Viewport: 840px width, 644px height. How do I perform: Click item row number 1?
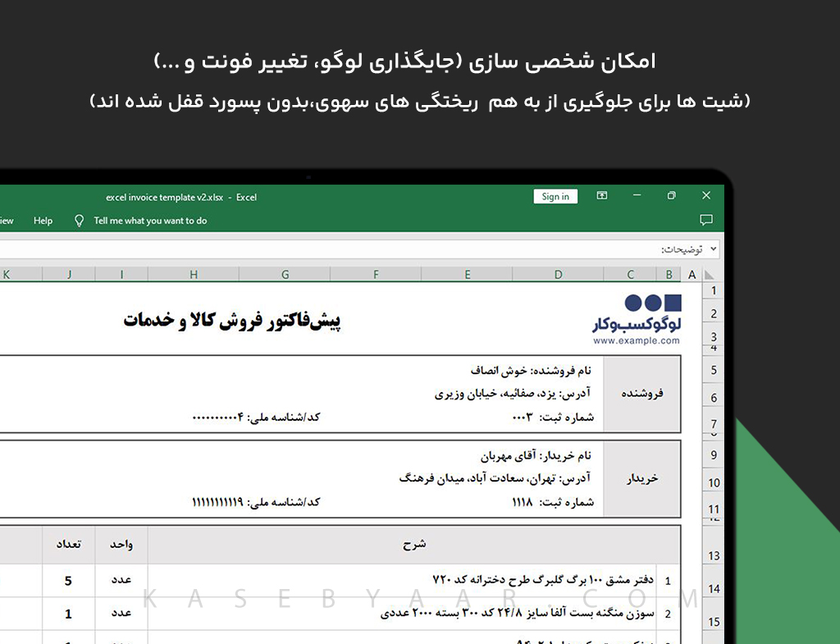[668, 581]
